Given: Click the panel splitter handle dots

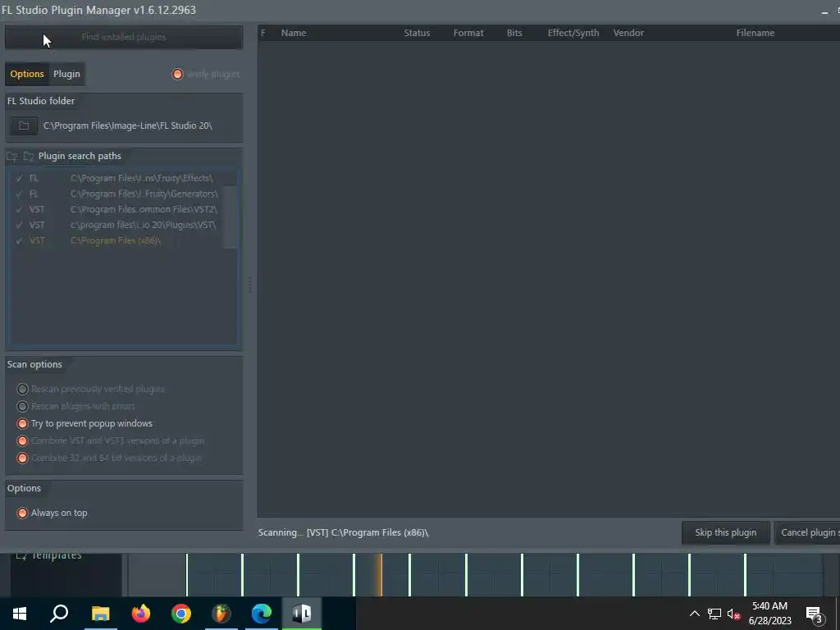Looking at the screenshot, I should (x=250, y=285).
